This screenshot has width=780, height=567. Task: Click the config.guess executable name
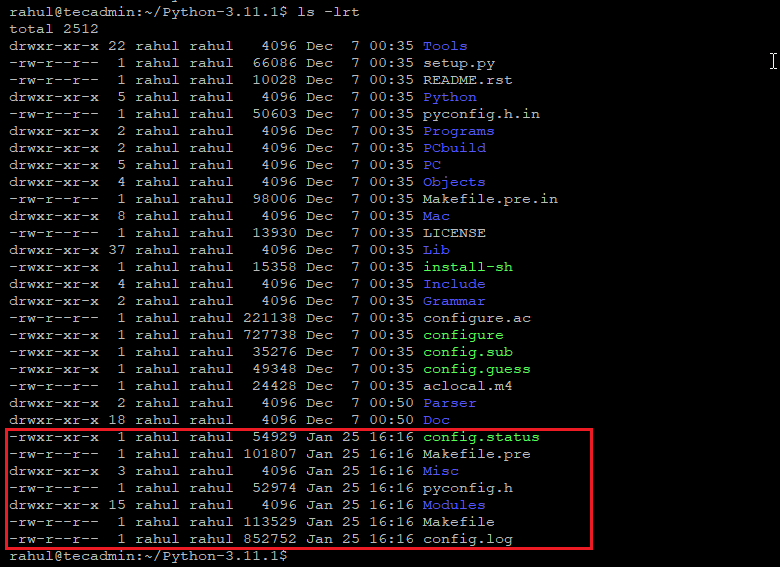[x=476, y=369]
